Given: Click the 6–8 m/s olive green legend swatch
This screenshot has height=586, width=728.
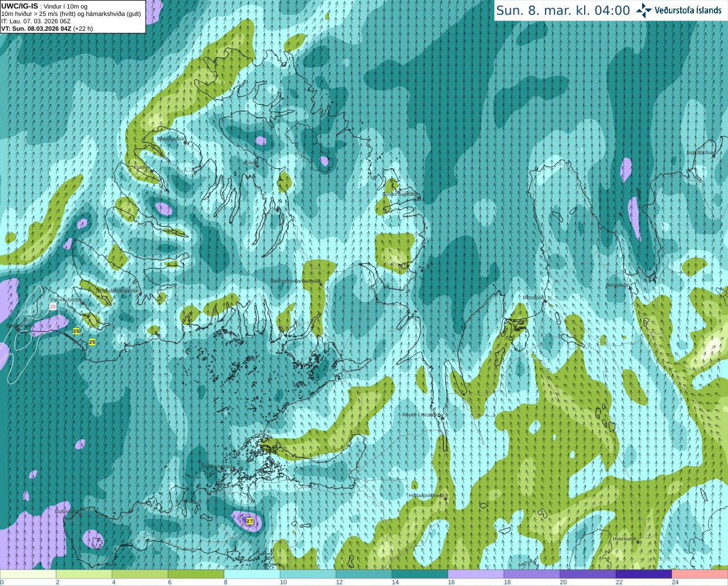Looking at the screenshot, I should (196, 574).
